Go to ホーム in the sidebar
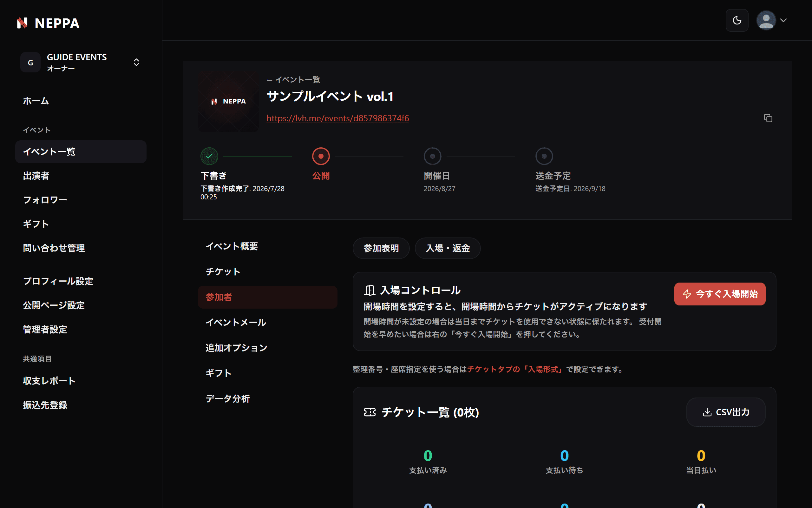 tap(81, 101)
